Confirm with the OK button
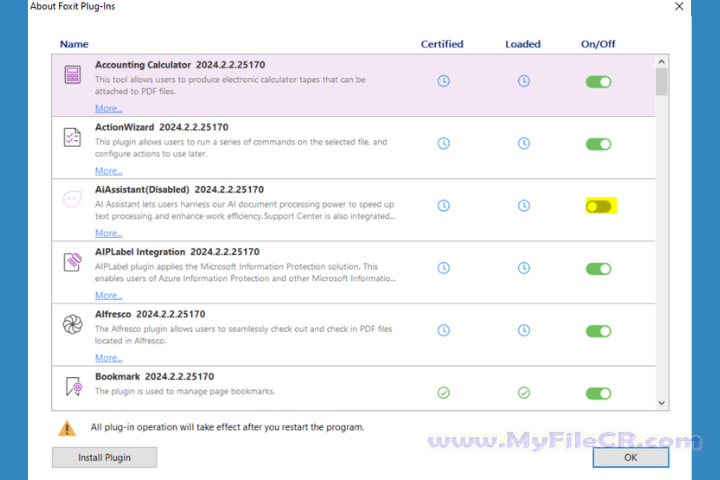 point(630,457)
